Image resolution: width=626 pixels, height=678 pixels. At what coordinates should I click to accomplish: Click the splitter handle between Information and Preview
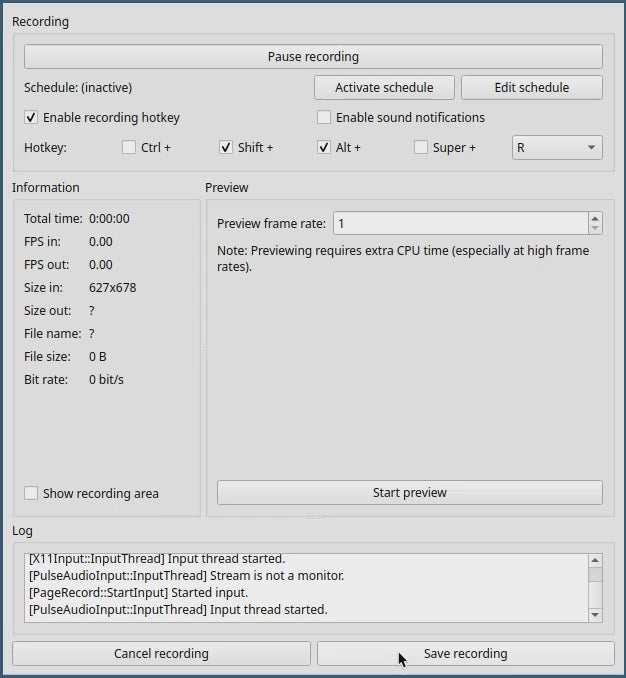(x=203, y=350)
